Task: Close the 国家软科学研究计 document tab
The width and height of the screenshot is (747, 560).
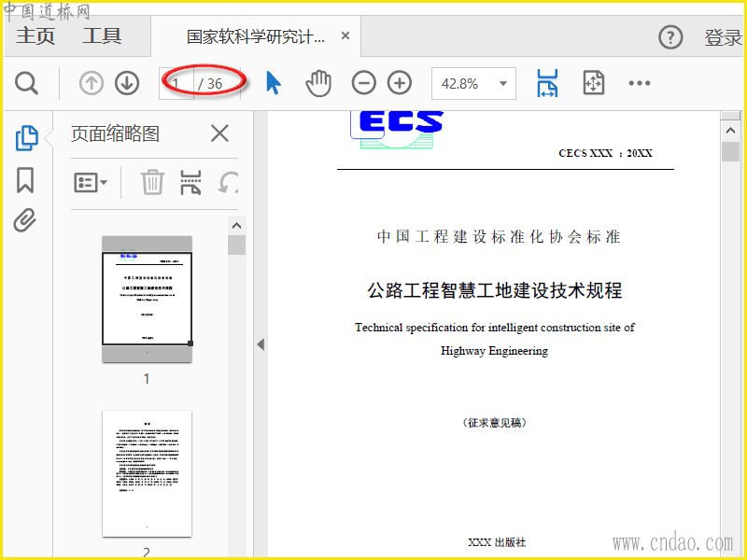Action: pyautogui.click(x=345, y=35)
